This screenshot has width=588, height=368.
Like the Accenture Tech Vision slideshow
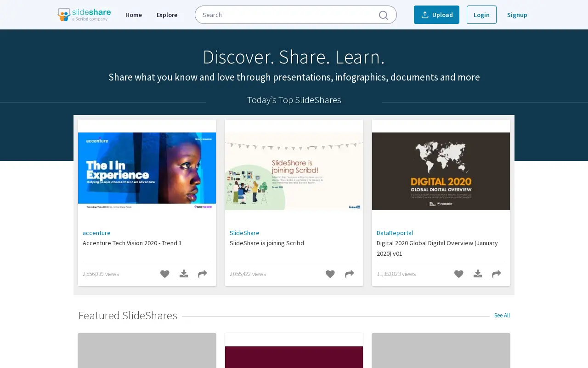(165, 274)
